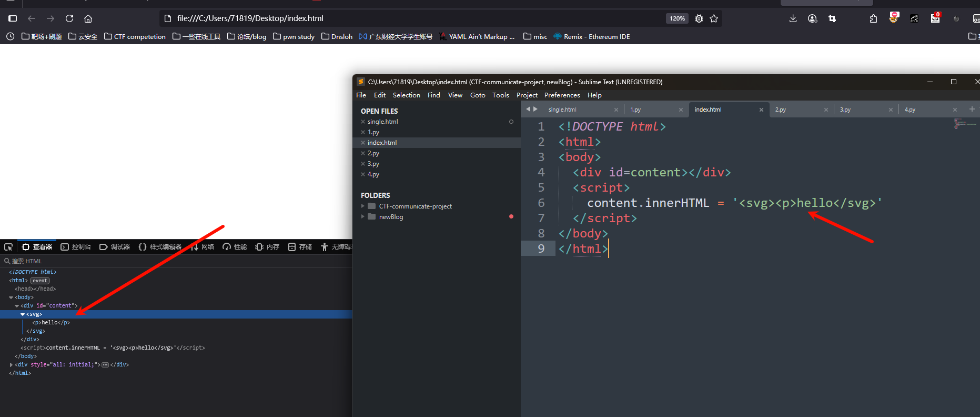Collapse the body node in inspector
980x417 pixels.
[11, 297]
